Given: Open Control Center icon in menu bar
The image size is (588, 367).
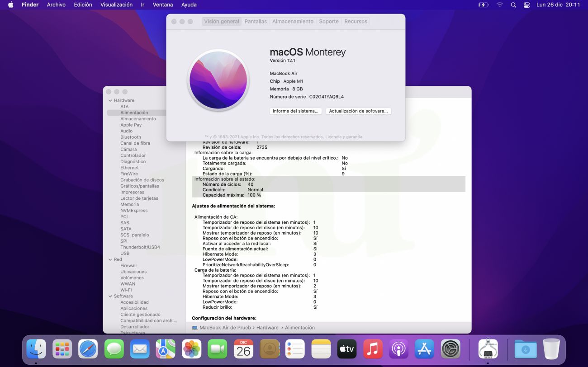Looking at the screenshot, I should (x=526, y=5).
